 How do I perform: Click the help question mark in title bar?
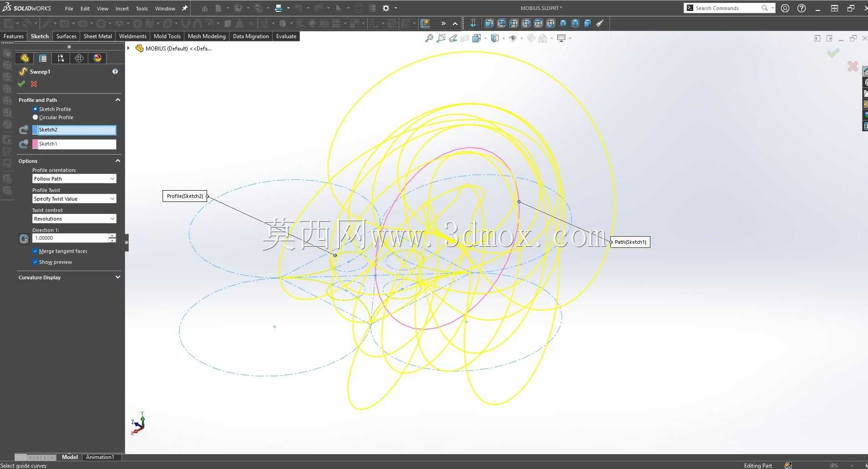click(x=802, y=8)
